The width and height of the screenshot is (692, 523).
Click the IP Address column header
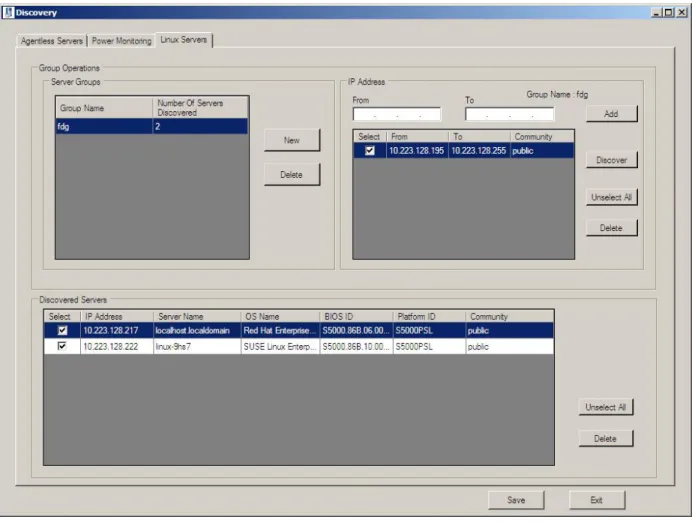[117, 316]
